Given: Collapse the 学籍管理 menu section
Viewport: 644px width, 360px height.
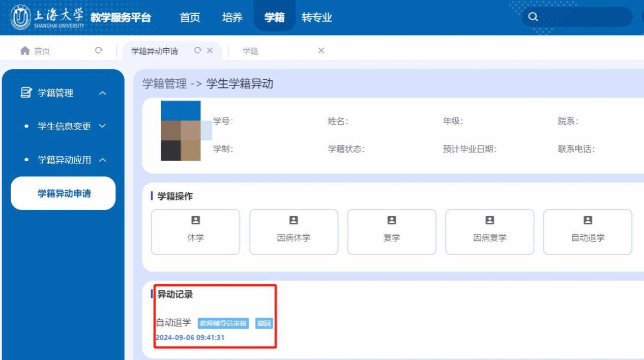Looking at the screenshot, I should click(102, 93).
